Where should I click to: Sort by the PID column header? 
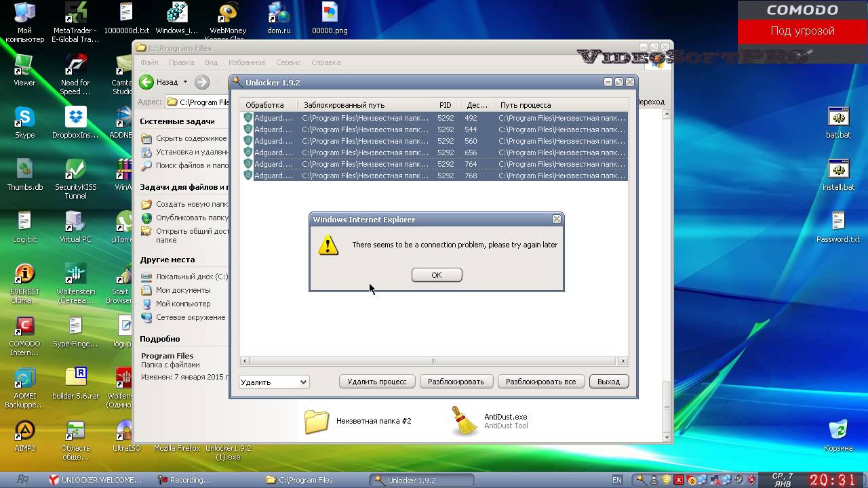tap(446, 105)
